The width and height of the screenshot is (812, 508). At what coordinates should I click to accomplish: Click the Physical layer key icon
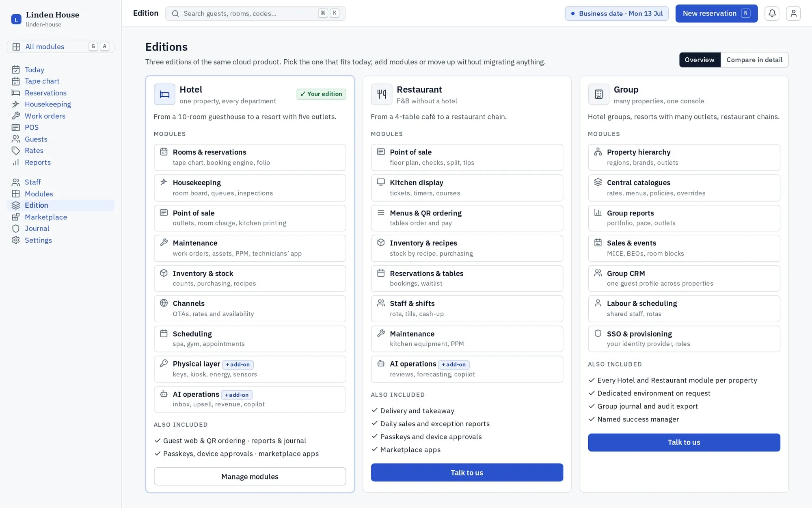[164, 363]
